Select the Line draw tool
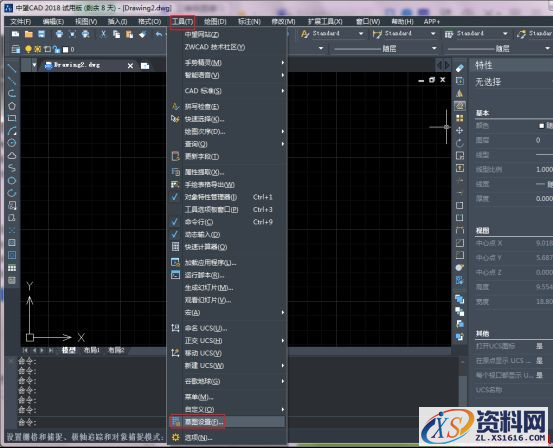This screenshot has width=553, height=448. (x=12, y=68)
